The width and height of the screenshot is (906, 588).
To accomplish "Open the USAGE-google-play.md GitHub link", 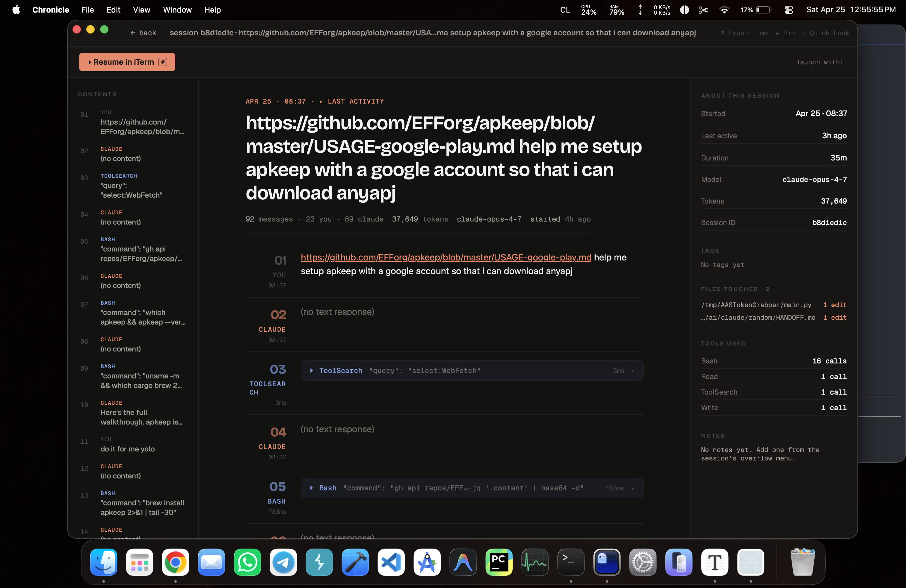I will click(446, 257).
